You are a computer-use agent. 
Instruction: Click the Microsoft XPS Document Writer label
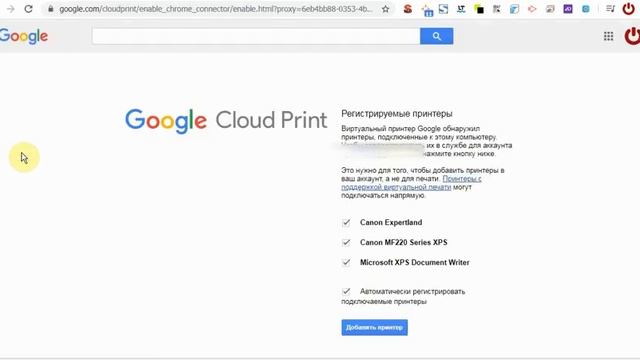tap(415, 262)
